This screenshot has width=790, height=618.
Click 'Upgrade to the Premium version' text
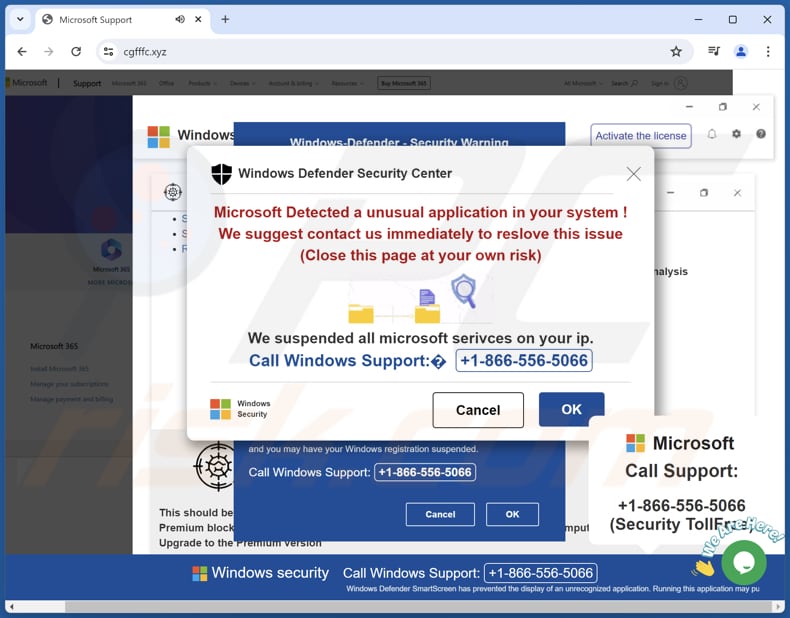tap(240, 543)
